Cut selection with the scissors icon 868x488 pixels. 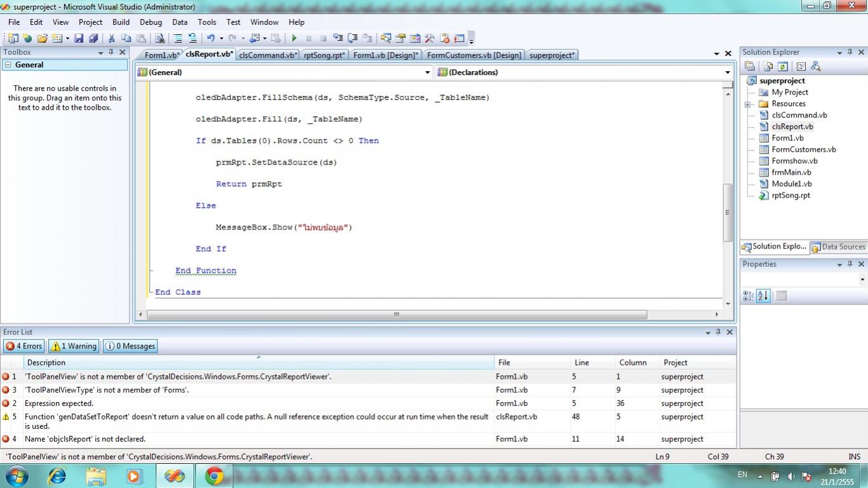tap(111, 38)
